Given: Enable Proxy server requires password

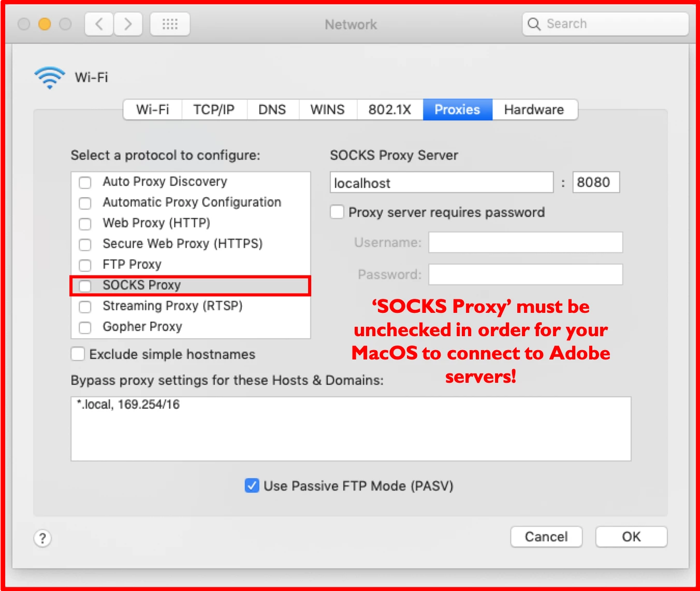Looking at the screenshot, I should [x=337, y=212].
